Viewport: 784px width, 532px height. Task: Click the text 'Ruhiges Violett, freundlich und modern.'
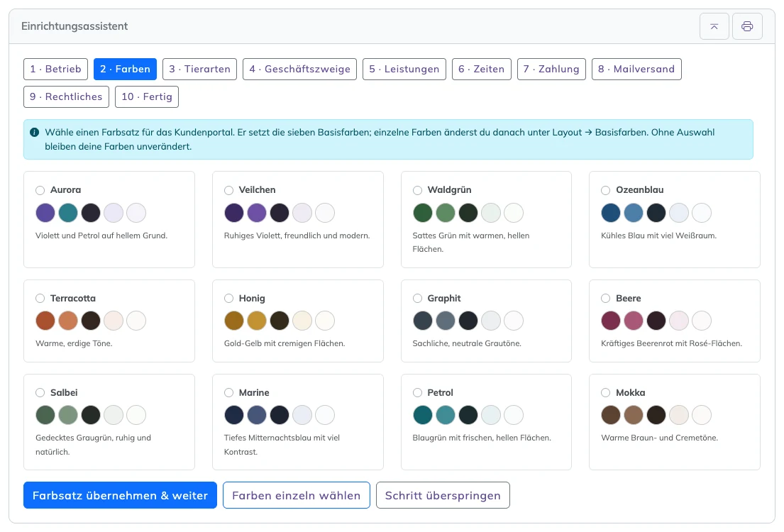coord(297,235)
